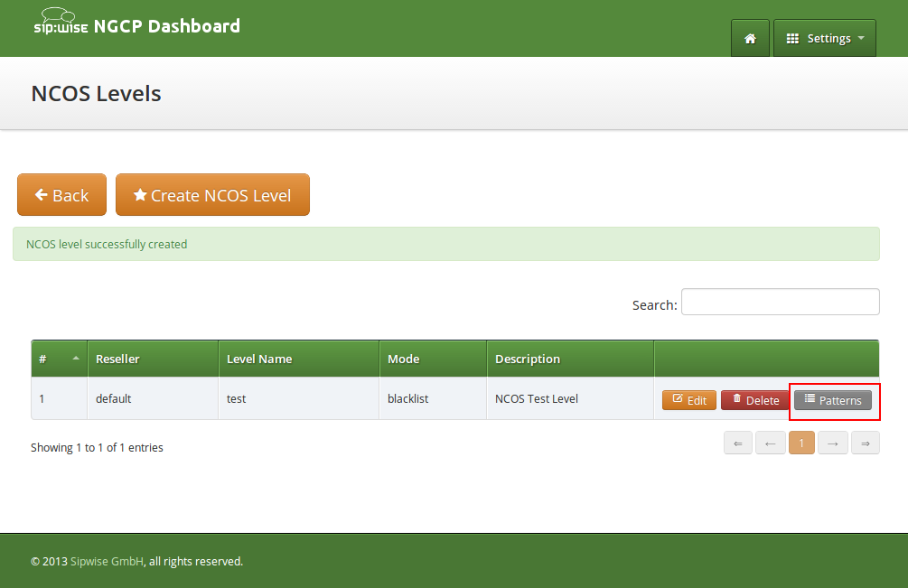Go to the next page arrow
Viewport: 908px width, 588px height.
click(833, 443)
